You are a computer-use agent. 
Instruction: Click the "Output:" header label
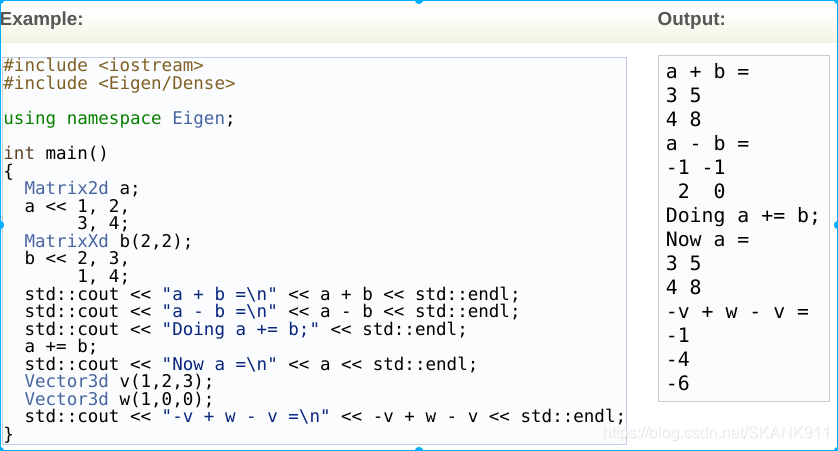(691, 19)
